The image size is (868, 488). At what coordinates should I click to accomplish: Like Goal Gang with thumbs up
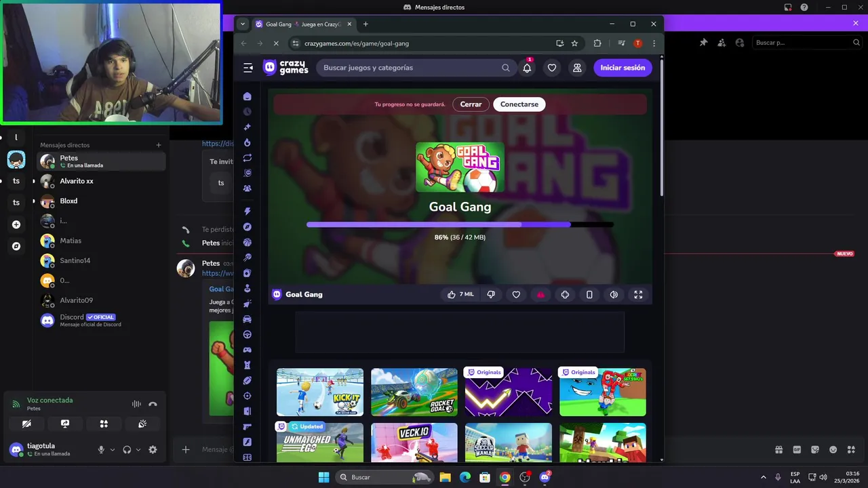pos(460,294)
